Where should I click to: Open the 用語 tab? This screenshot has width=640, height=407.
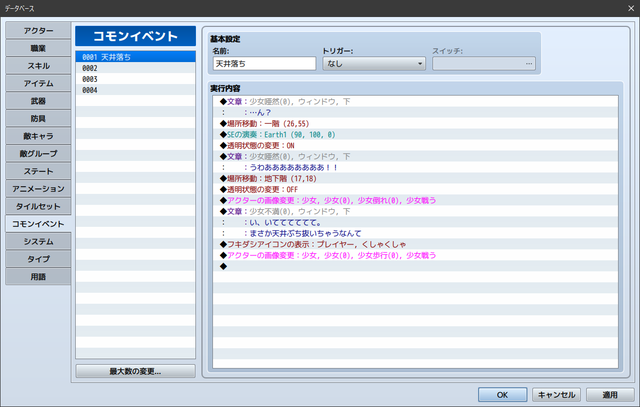coord(38,276)
